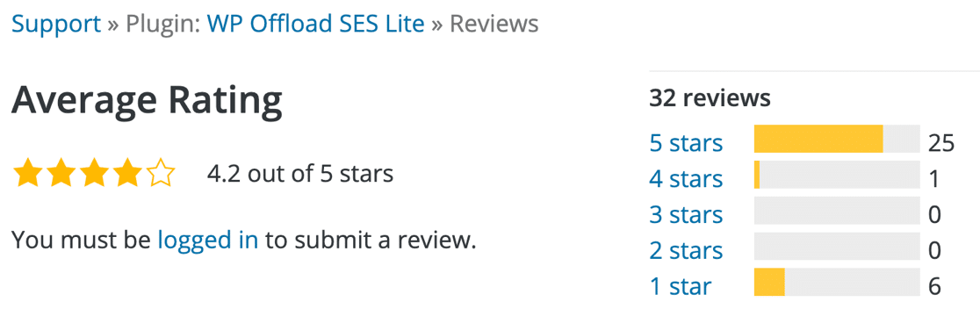Filter reviews by 1 star
This screenshot has width=980, height=316.
click(681, 287)
